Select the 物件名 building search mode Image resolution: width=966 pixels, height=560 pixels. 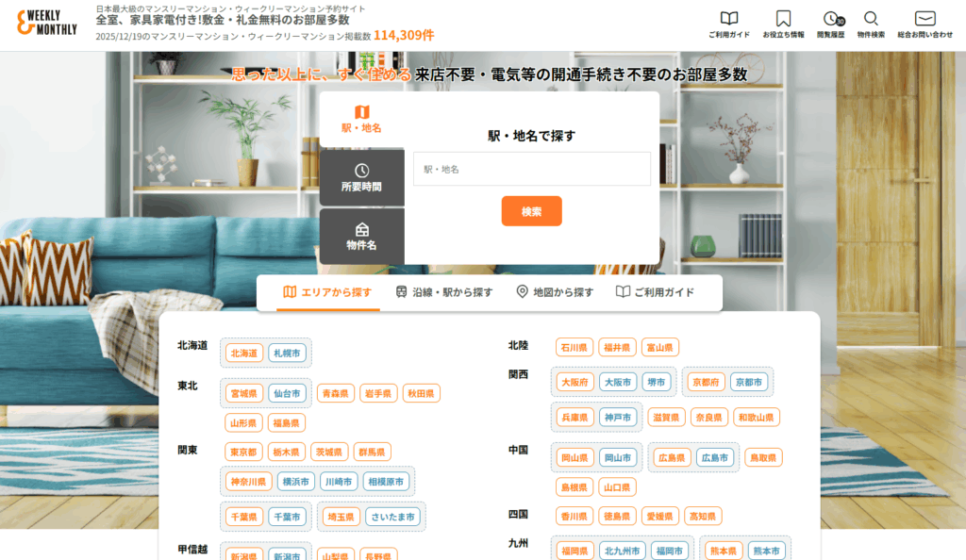(x=361, y=236)
